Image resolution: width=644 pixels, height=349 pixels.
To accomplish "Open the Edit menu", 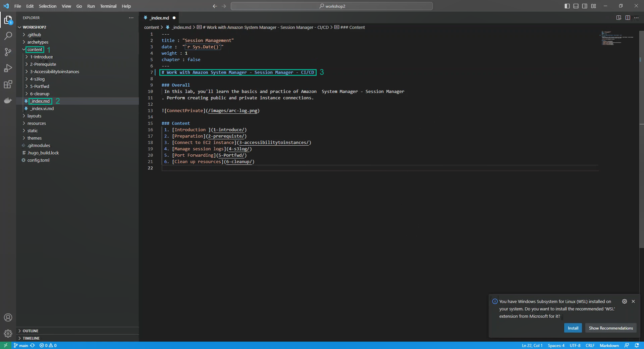I will tap(30, 6).
